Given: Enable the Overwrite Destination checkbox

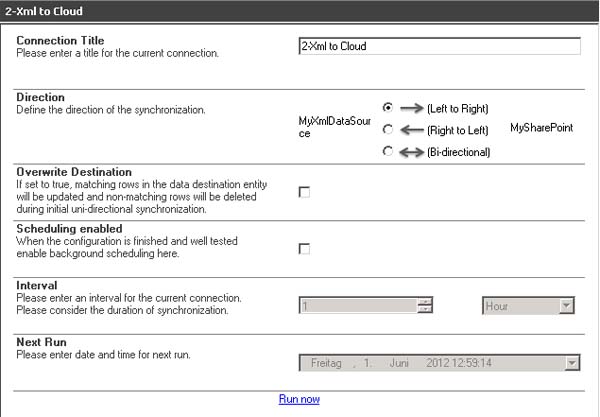Looking at the screenshot, I should (304, 192).
